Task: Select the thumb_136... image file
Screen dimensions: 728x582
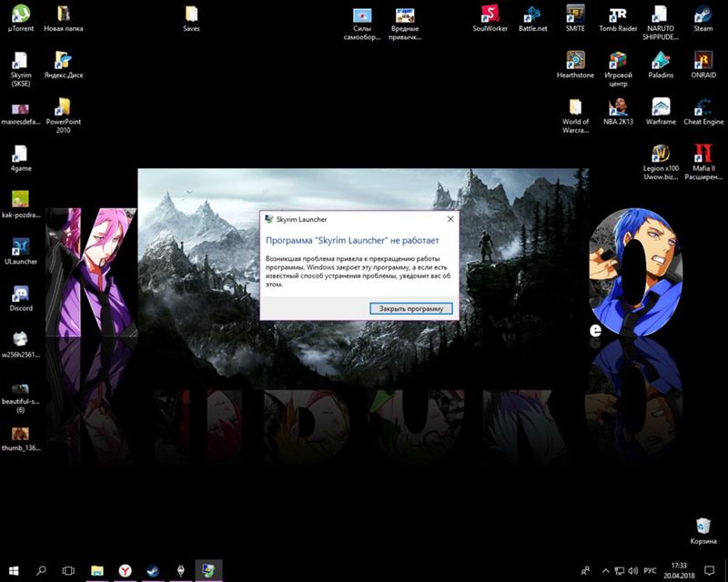Action: pos(21,439)
